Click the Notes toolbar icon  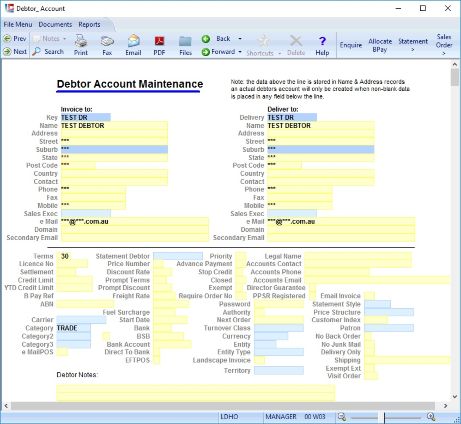click(47, 39)
